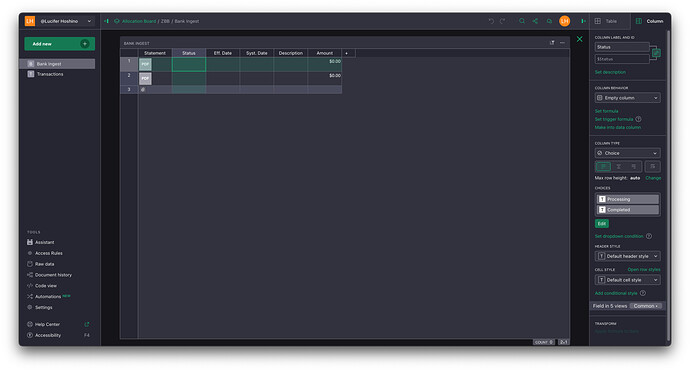Add a column using the plus header icon
The image size is (690, 371).
pyautogui.click(x=346, y=53)
